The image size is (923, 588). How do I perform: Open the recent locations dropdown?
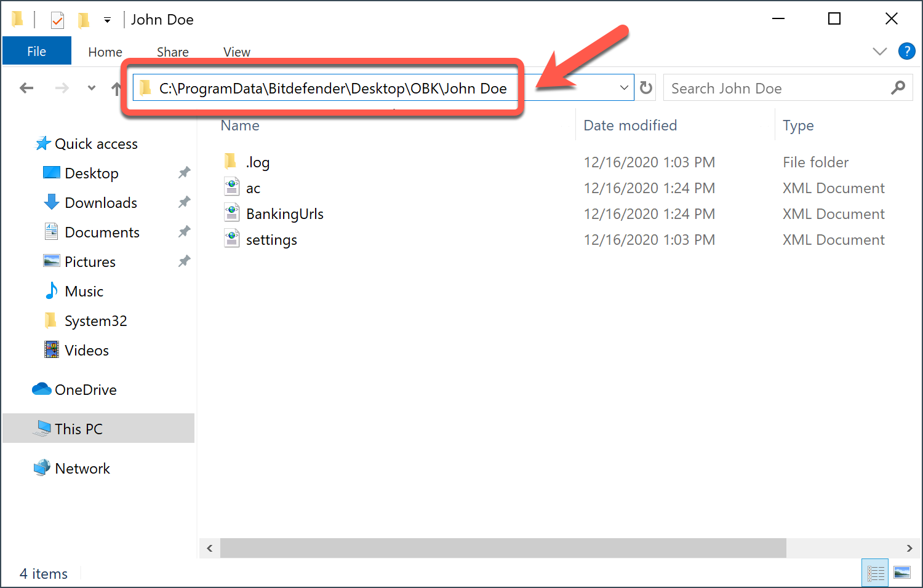92,88
